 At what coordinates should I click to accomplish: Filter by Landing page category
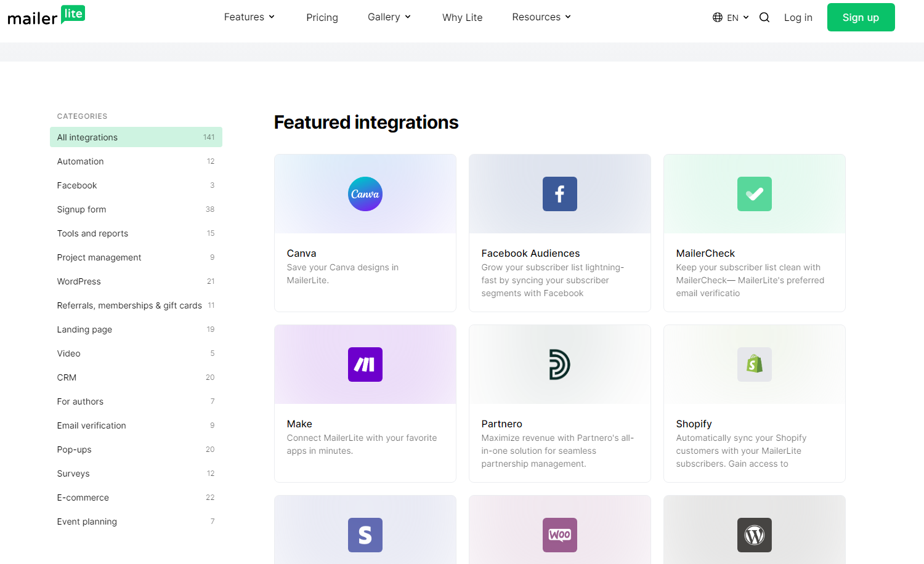(x=136, y=329)
